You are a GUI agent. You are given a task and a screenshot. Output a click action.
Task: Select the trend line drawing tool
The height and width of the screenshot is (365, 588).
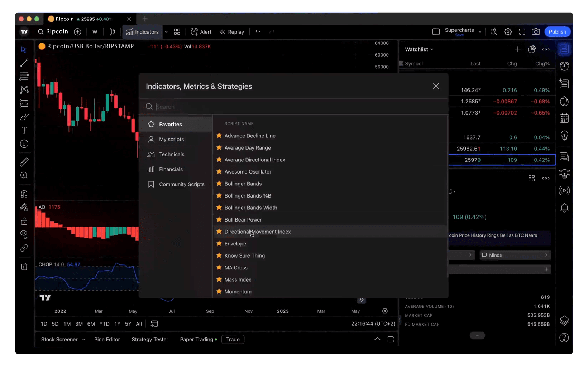coord(24,63)
